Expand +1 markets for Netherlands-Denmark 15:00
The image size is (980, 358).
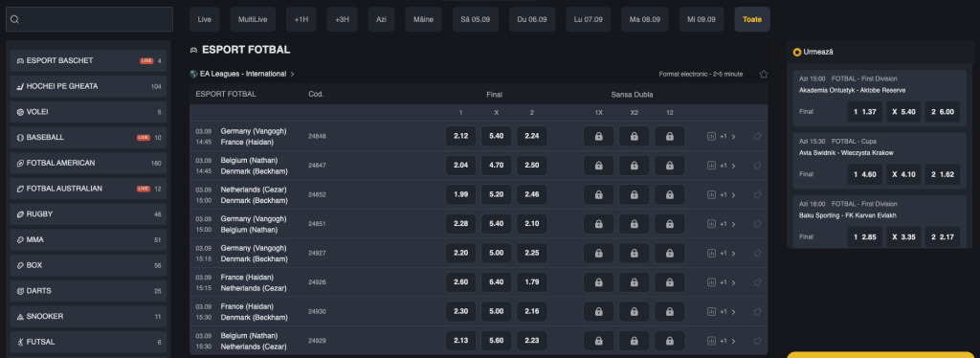coord(727,195)
